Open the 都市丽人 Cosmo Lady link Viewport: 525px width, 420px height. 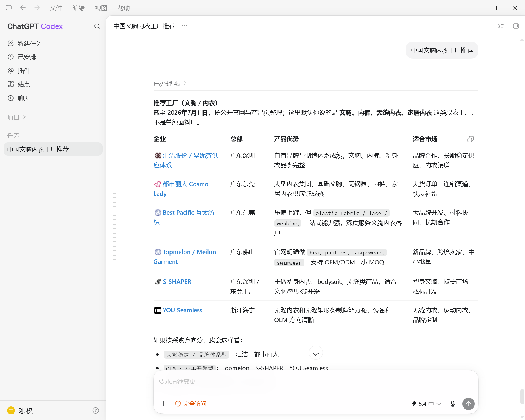[181, 189]
